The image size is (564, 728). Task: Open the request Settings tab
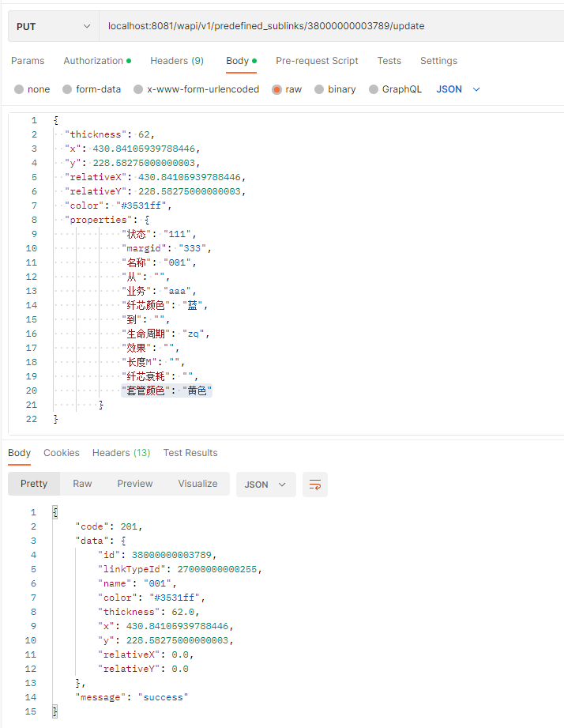point(438,61)
